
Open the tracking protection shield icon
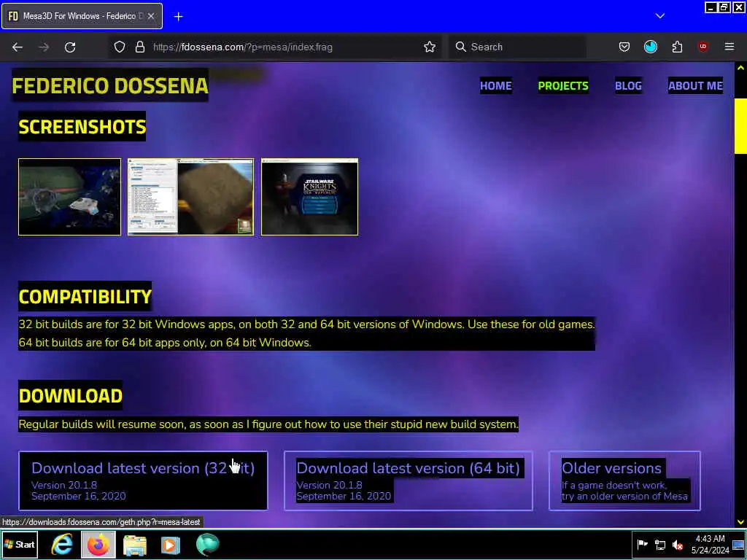tap(120, 47)
